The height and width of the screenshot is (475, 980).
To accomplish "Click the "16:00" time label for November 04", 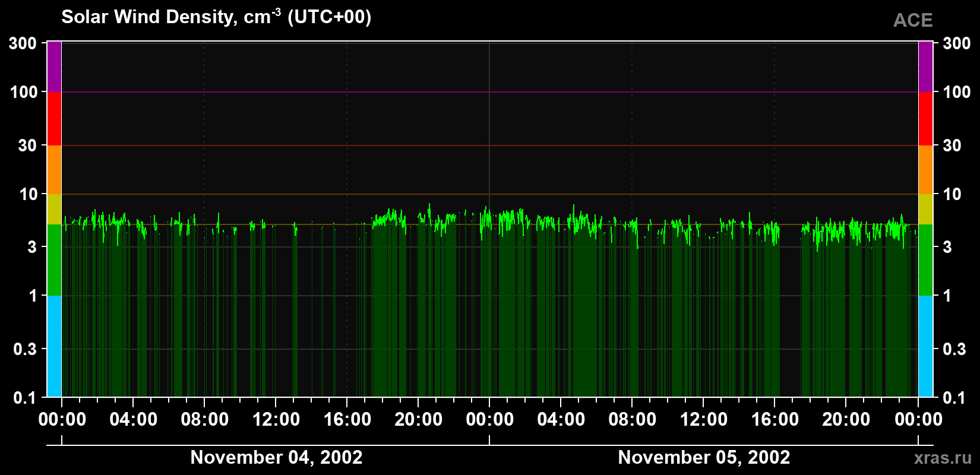I will (x=347, y=420).
